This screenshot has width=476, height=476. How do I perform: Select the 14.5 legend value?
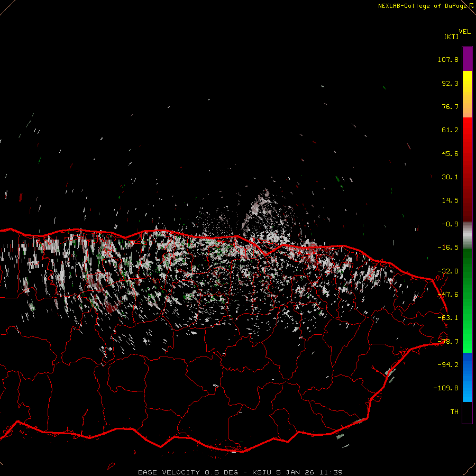(450, 200)
